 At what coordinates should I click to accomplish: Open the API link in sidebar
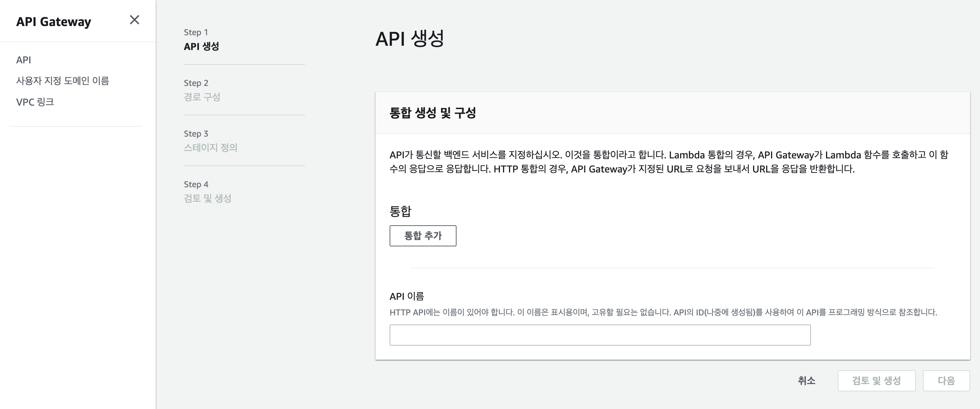[x=24, y=60]
